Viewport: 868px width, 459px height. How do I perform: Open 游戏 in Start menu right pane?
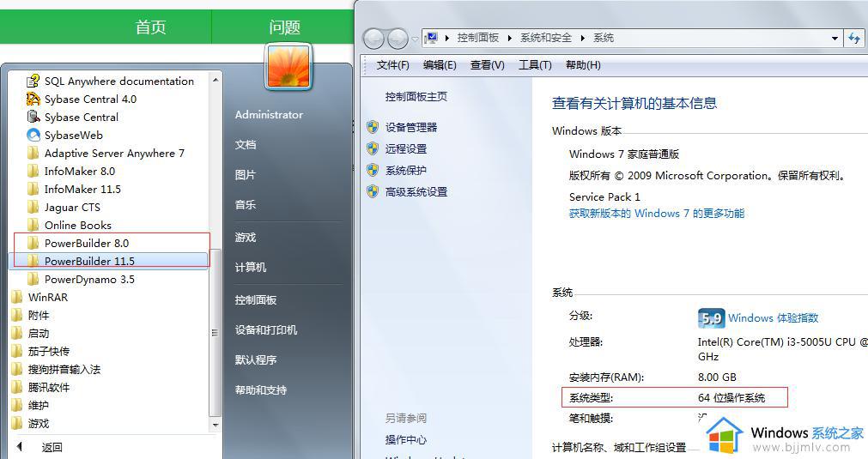click(x=246, y=238)
